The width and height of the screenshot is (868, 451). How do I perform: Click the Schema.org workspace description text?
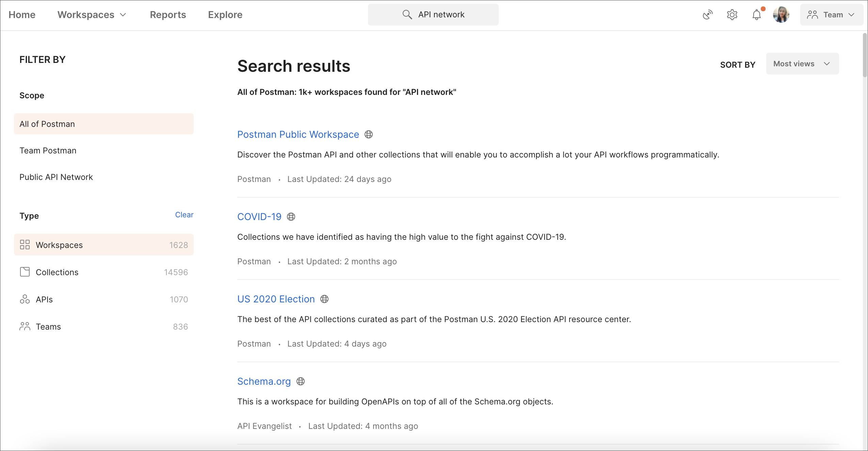[x=395, y=402]
